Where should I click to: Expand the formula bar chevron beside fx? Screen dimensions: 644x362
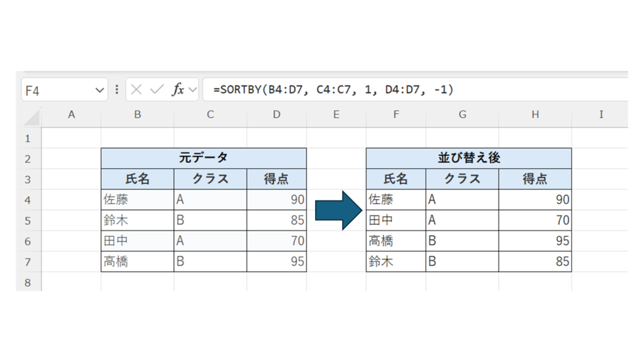[193, 90]
